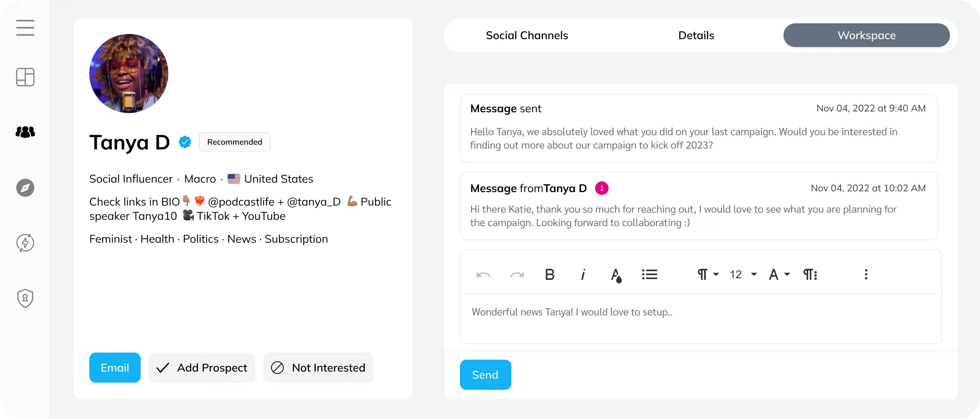980x419 pixels.
Task: Switch to the Details tab
Action: point(696,35)
